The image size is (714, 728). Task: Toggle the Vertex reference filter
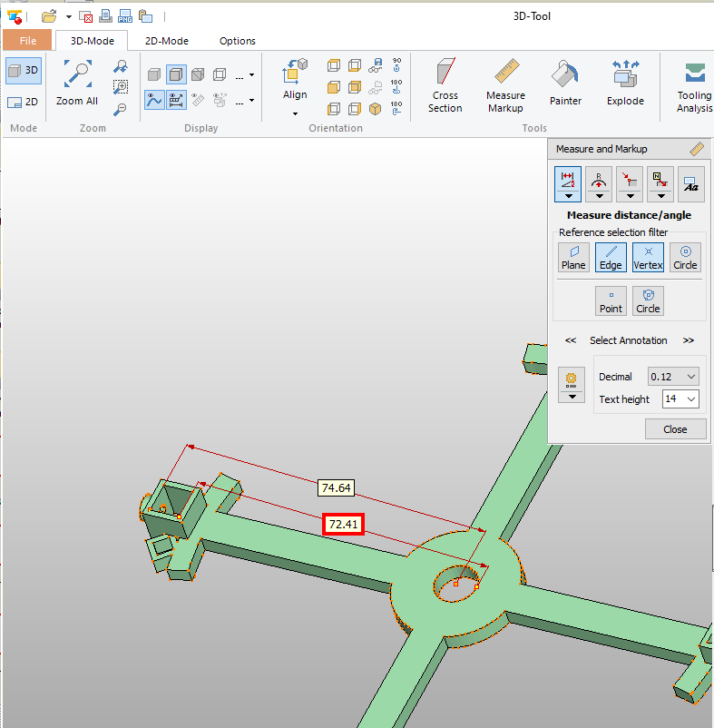[x=648, y=258]
